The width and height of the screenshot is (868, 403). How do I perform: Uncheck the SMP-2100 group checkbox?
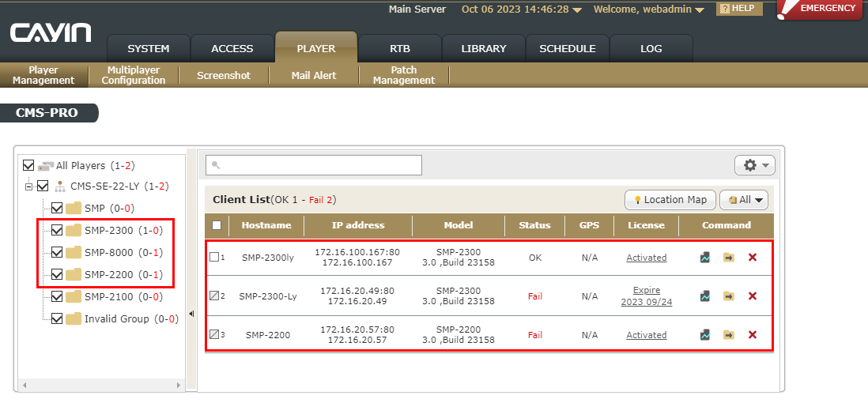[56, 296]
